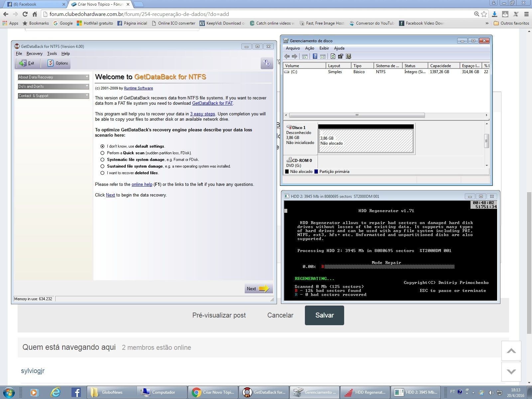Open 'online help' link in GetDataBack
The height and width of the screenshot is (399, 532).
click(142, 184)
